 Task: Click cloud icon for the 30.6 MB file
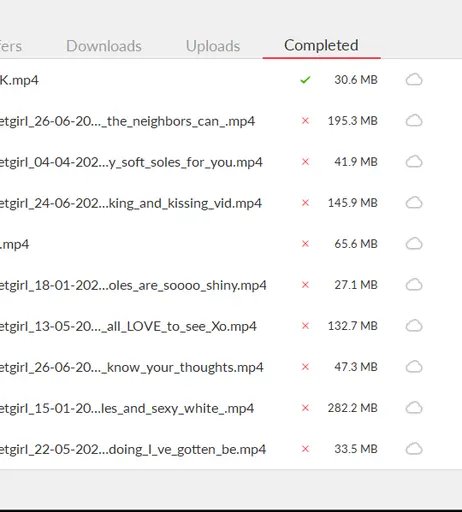click(x=414, y=80)
